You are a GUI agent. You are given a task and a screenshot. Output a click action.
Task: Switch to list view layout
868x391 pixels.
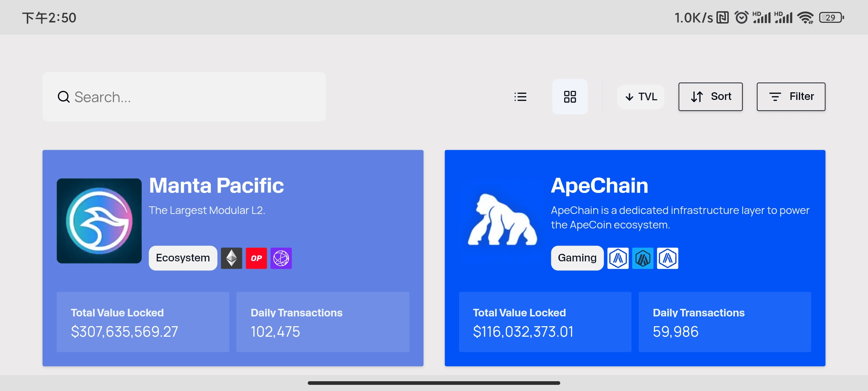click(520, 97)
